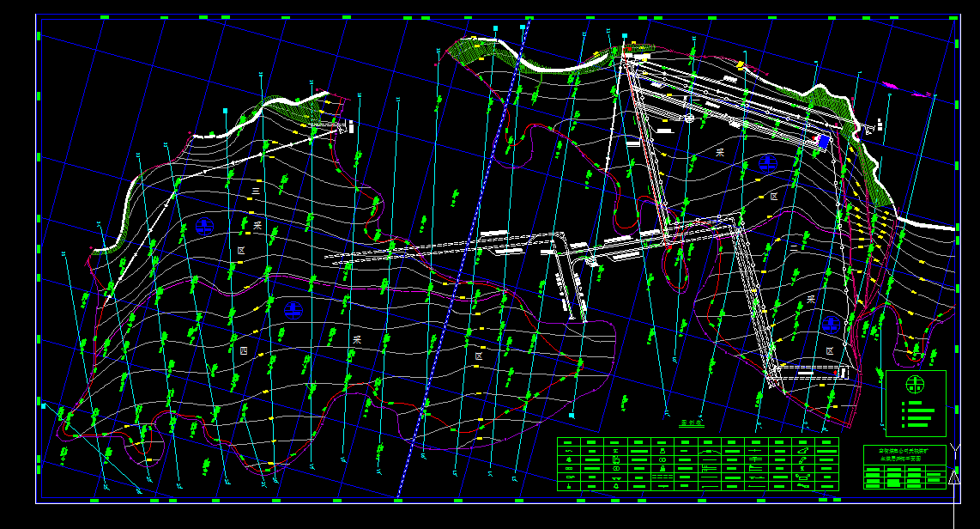Select the double-circle symbol in the legend table

point(662,459)
